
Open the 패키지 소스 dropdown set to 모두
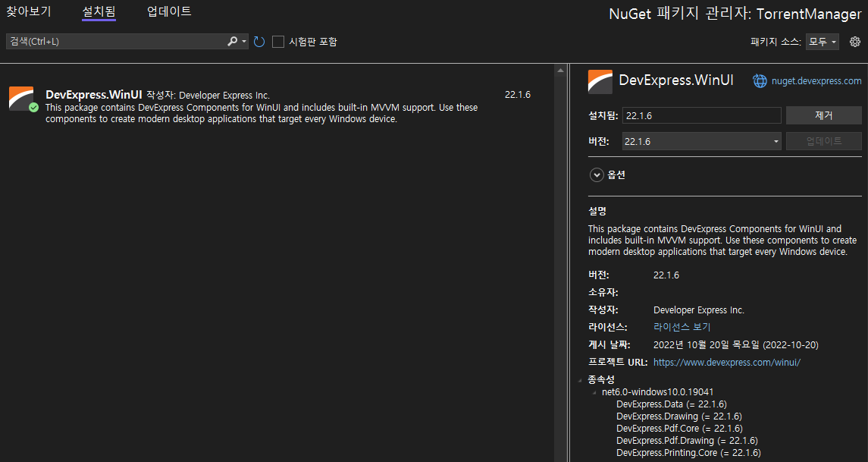coord(822,42)
